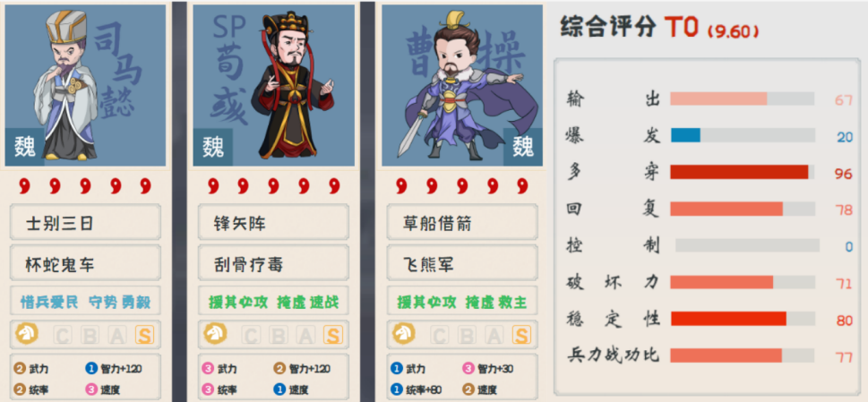
Task: Click the cavalry horse icon under 司马懿
Action: (27, 333)
